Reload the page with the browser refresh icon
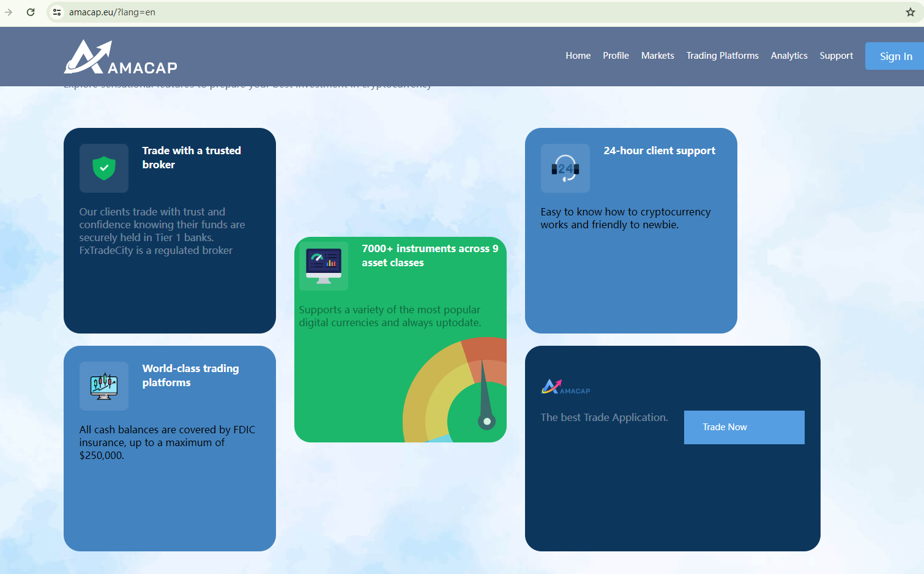 31,12
